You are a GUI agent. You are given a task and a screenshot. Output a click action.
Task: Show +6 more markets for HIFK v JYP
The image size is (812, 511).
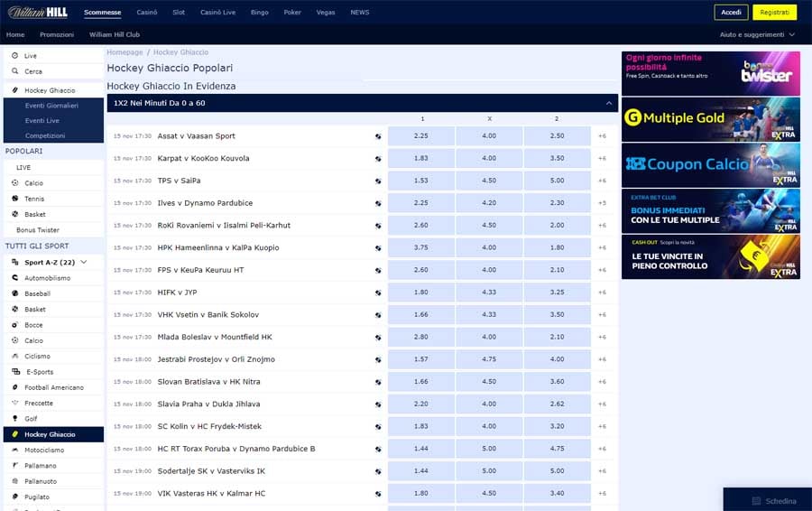(x=603, y=293)
